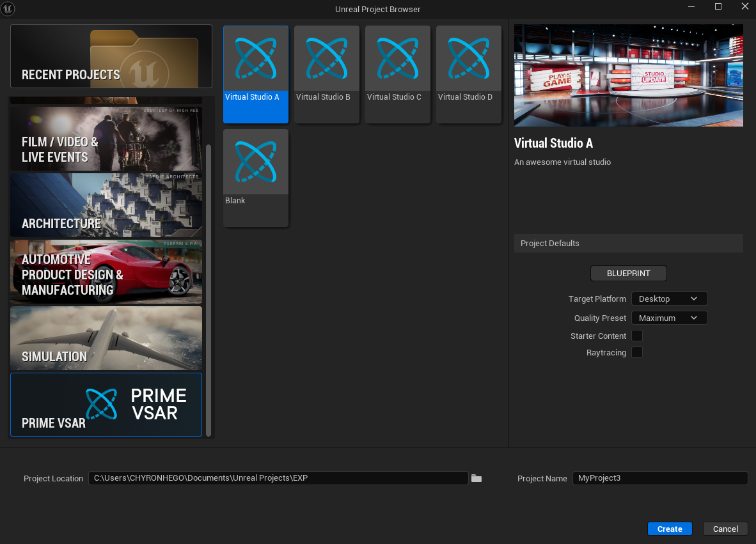Screen dimensions: 756x544
Task: Open the Architecture category
Action: coord(106,205)
